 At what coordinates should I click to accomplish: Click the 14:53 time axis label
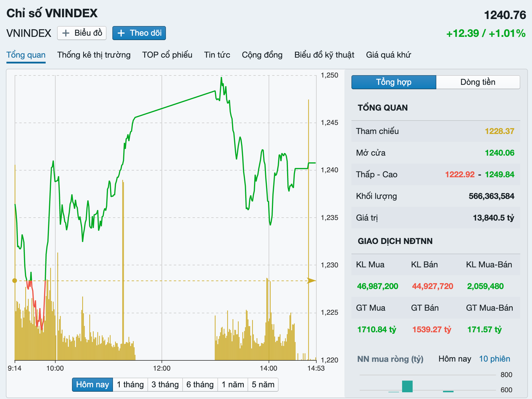[316, 368]
